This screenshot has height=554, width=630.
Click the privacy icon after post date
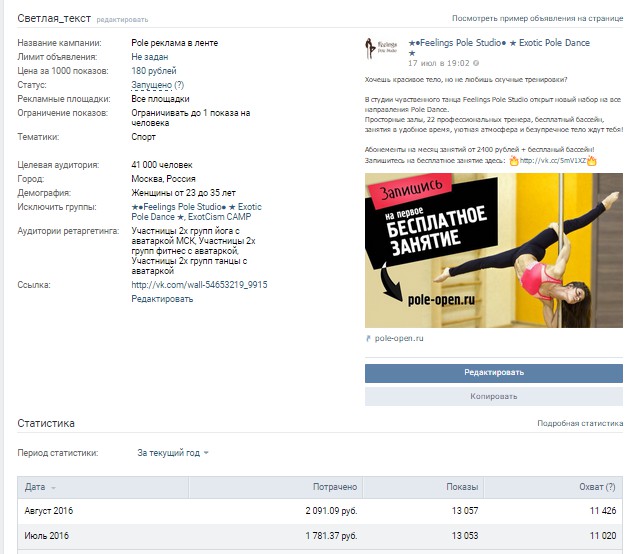(476, 63)
